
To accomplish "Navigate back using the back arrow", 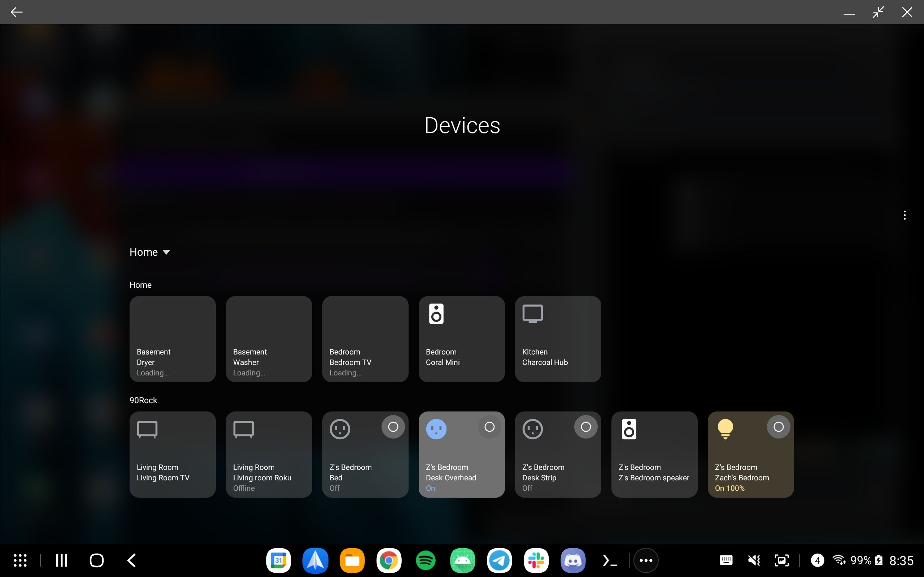I will pyautogui.click(x=17, y=12).
